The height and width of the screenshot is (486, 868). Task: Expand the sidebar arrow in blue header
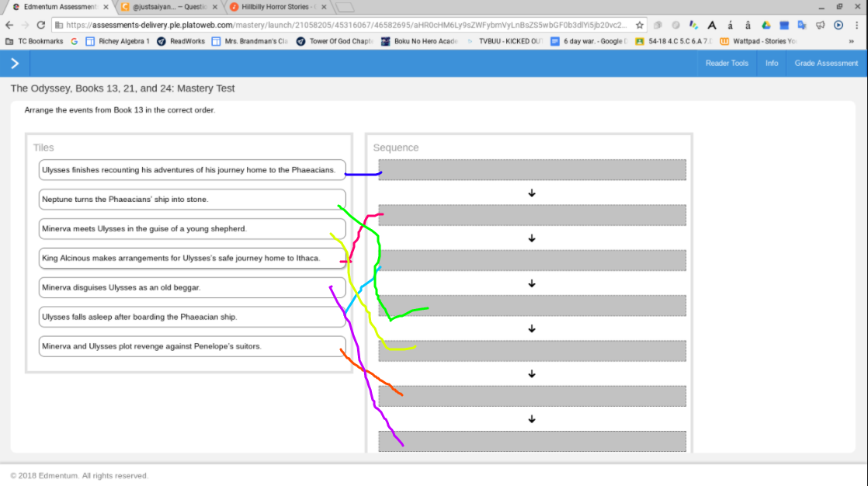tap(15, 63)
